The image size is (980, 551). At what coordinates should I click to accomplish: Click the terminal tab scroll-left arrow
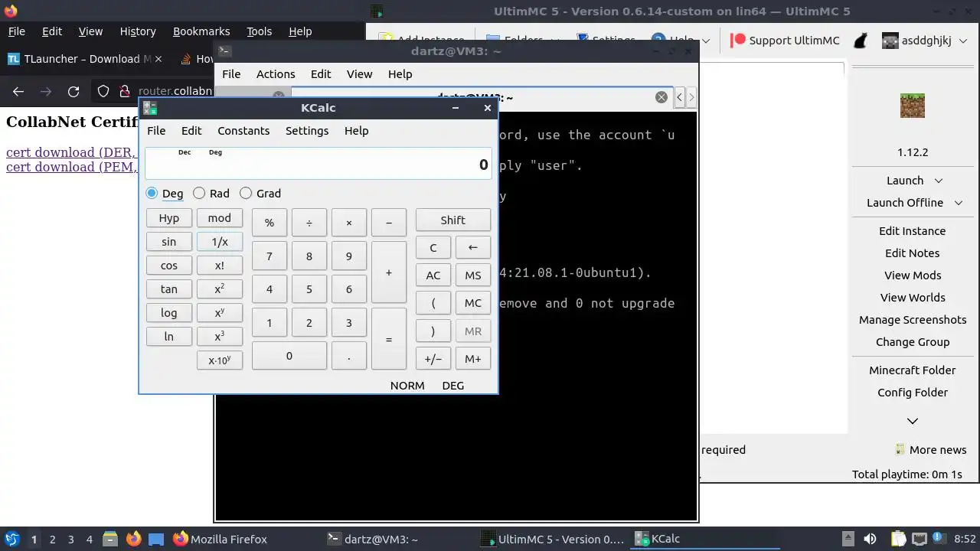pyautogui.click(x=679, y=97)
